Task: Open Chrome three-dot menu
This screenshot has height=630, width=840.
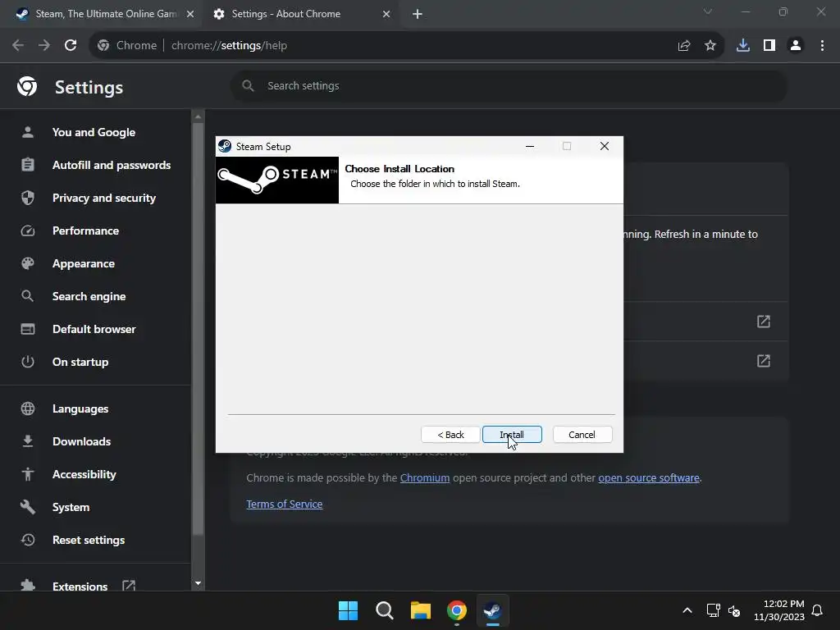Action: point(822,46)
